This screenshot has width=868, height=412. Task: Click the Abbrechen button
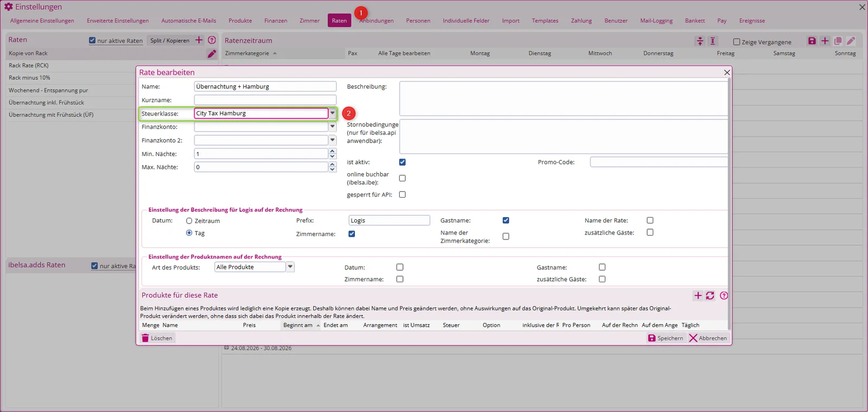tap(708, 338)
